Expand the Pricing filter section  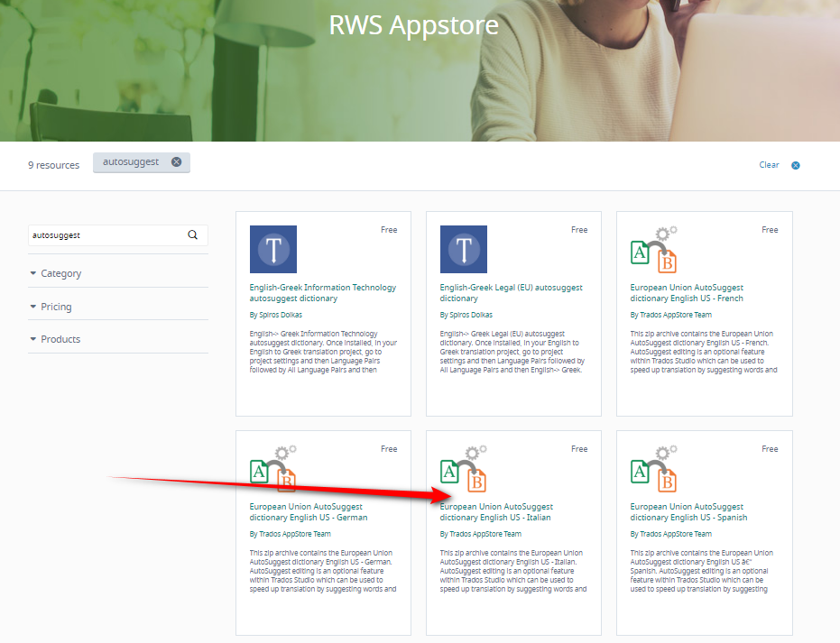pos(56,306)
